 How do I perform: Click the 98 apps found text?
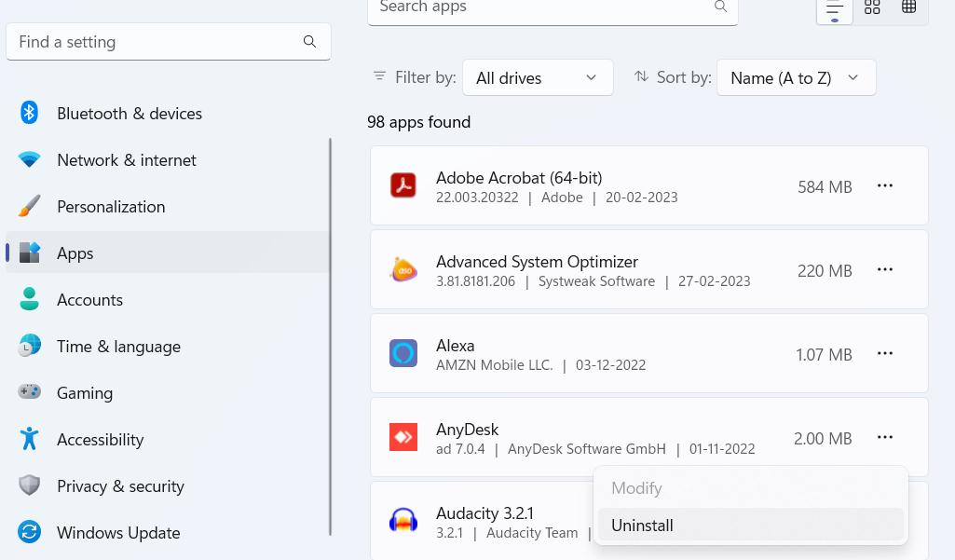click(418, 122)
